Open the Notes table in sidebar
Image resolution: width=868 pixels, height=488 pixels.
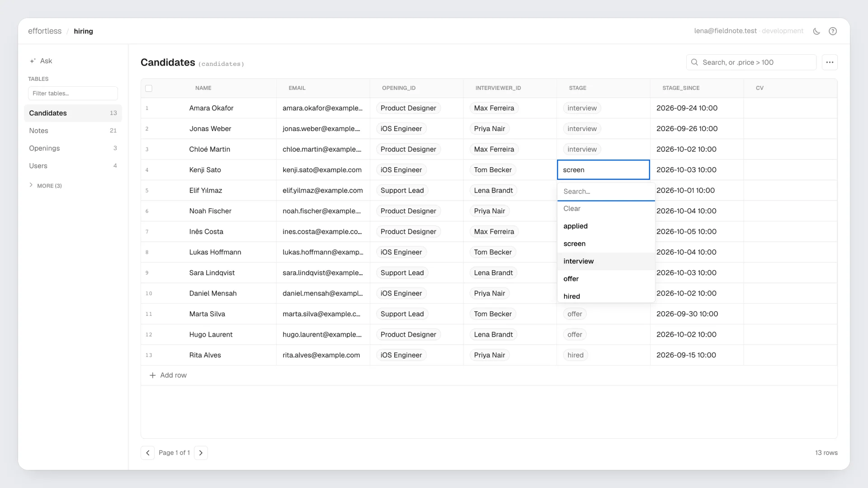click(73, 131)
